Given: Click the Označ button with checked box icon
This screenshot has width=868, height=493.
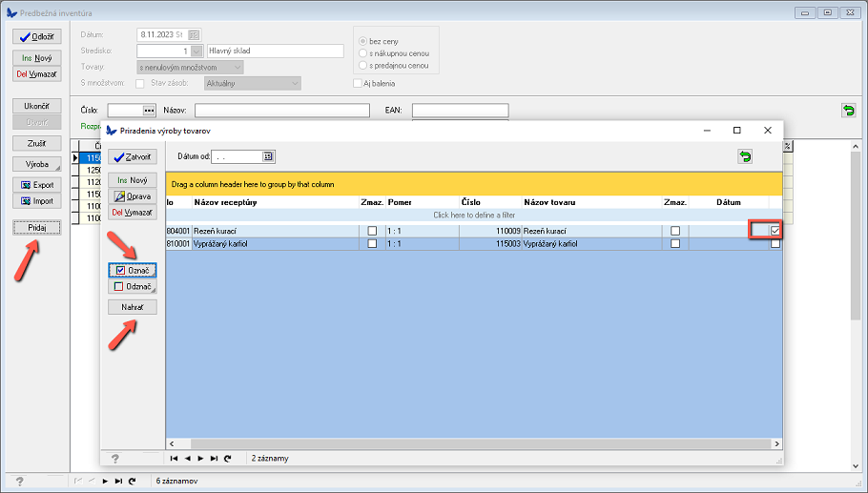Looking at the screenshot, I should pos(133,271).
